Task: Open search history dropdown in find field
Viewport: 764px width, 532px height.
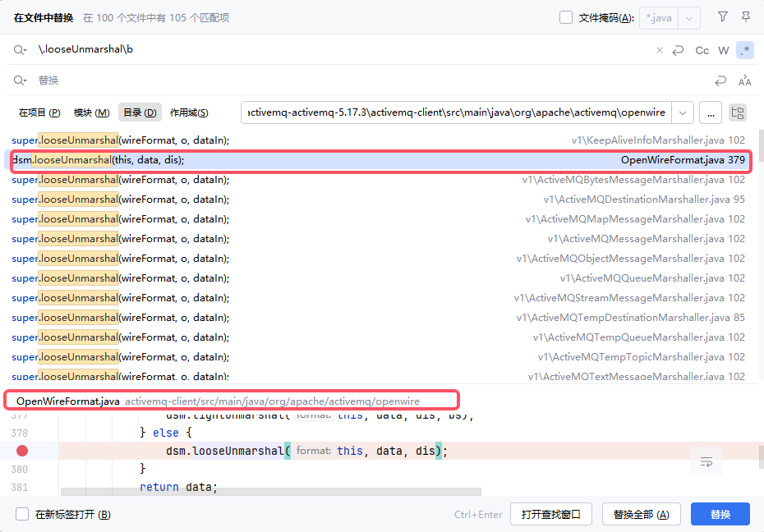Action: (x=20, y=49)
